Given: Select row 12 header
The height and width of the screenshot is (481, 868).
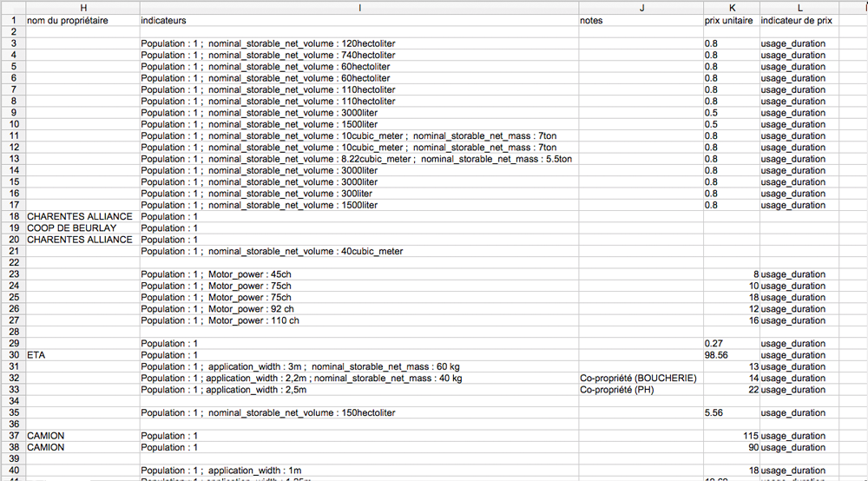Looking at the screenshot, I should (13, 148).
